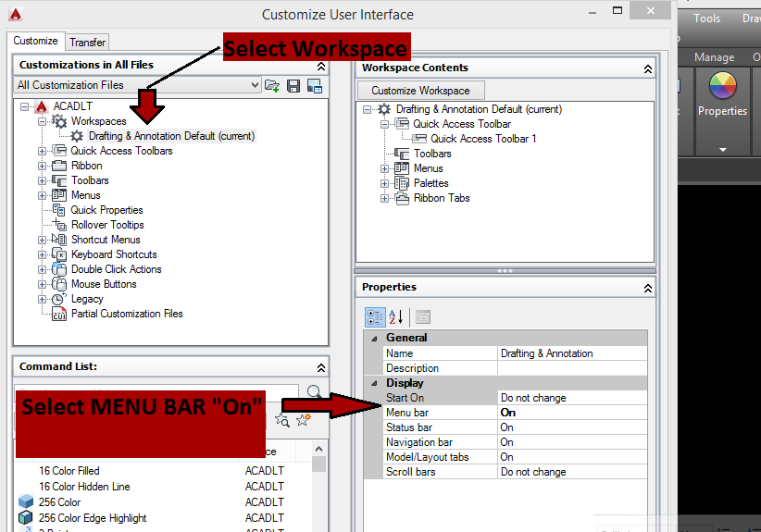Screen dimensions: 761x532
Task: Expand the Ribbon node in the tree
Action: 42,166
